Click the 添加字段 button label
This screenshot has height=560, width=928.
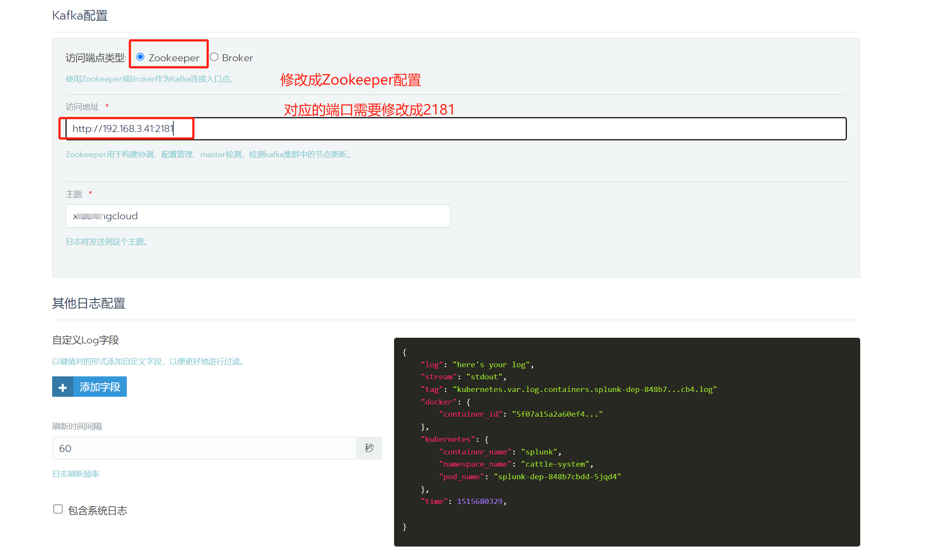point(100,387)
